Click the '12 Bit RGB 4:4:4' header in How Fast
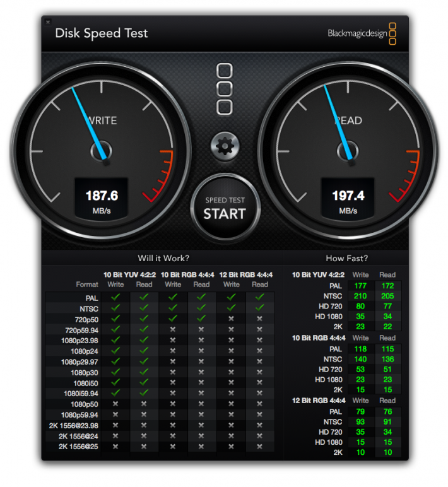The height and width of the screenshot is (487, 448). 319,401
